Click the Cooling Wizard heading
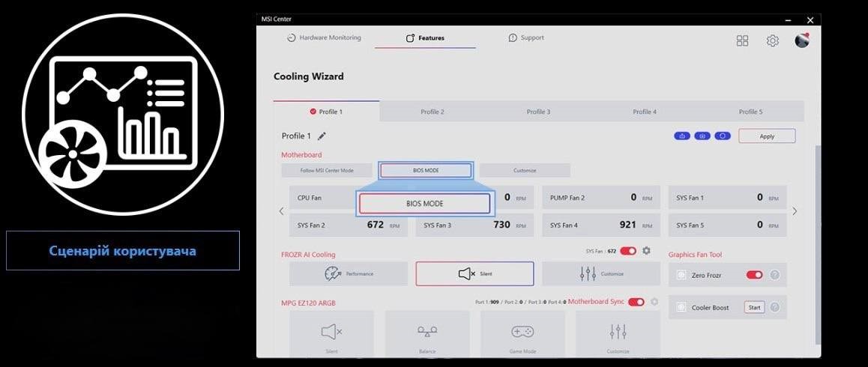868x367 pixels. (x=308, y=76)
